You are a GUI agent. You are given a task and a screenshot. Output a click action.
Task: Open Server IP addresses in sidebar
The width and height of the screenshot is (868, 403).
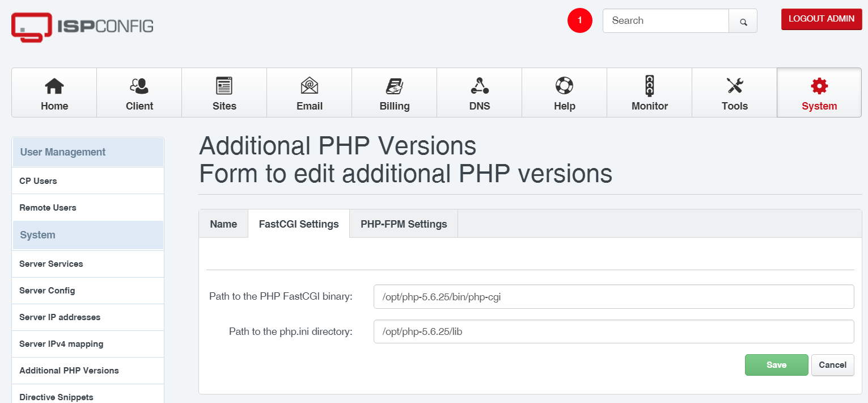tap(88, 317)
